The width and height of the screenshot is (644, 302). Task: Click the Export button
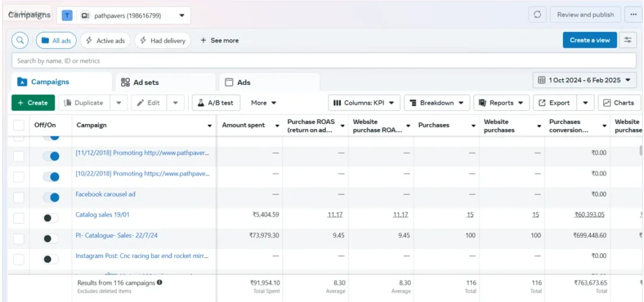(555, 103)
